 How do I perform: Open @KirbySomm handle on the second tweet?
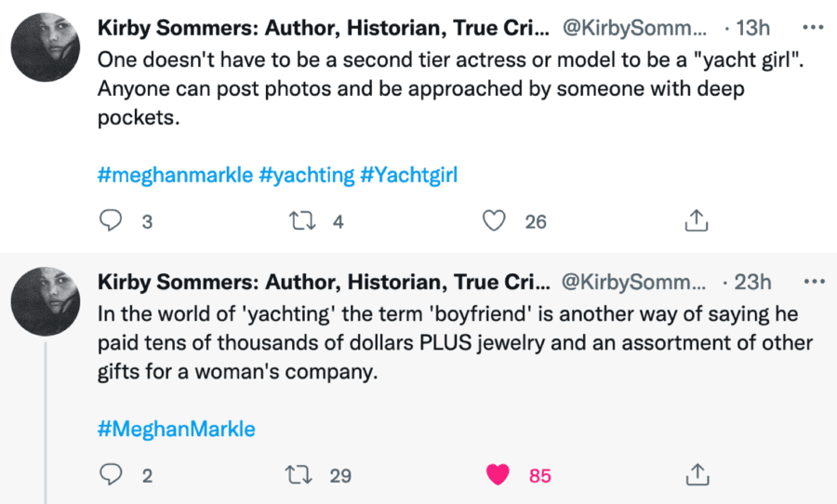tap(633, 282)
